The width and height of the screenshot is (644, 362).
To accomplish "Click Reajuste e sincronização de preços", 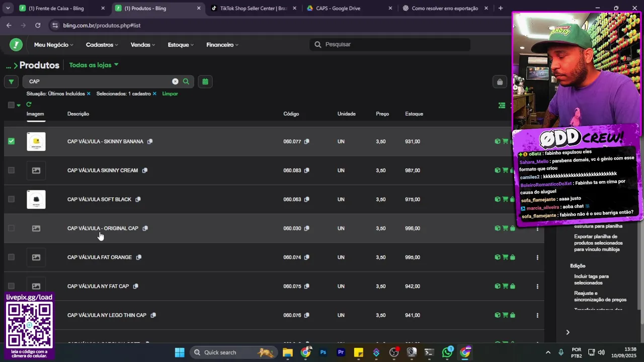I will (600, 296).
